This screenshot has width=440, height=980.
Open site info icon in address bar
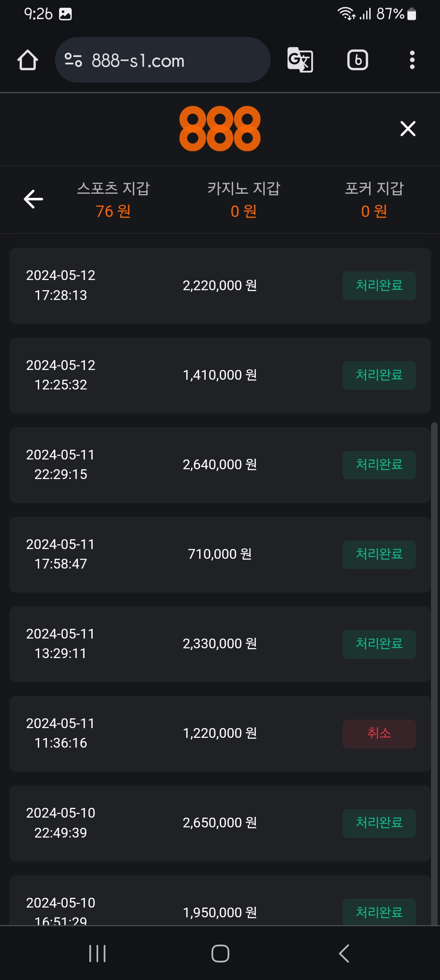point(73,60)
